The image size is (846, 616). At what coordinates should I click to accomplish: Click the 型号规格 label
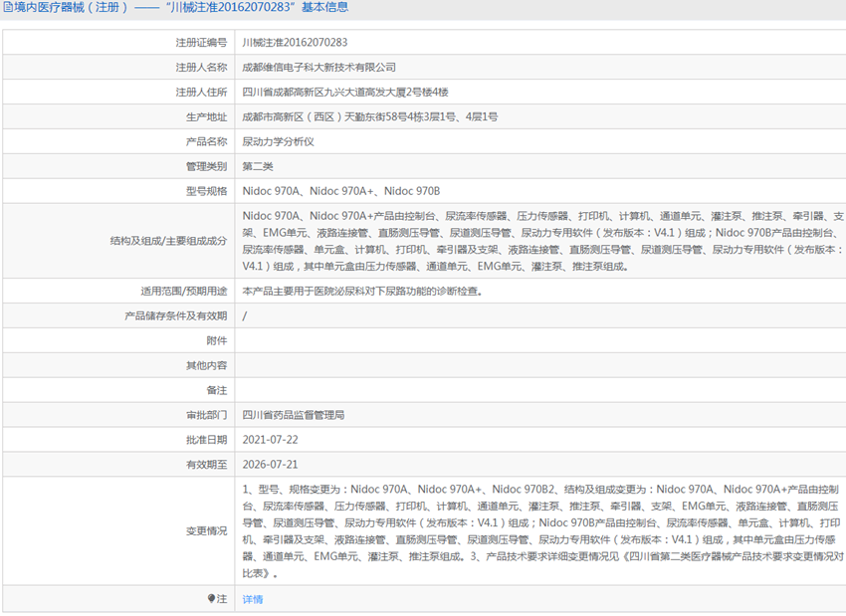[x=206, y=191]
